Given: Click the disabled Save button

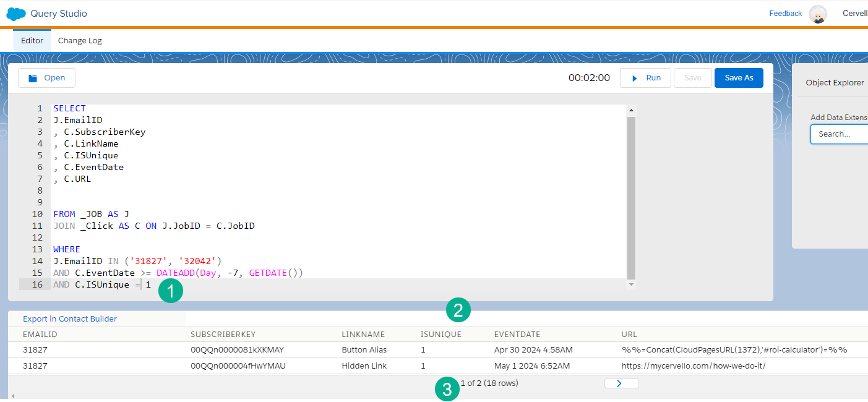Looking at the screenshot, I should 692,77.
